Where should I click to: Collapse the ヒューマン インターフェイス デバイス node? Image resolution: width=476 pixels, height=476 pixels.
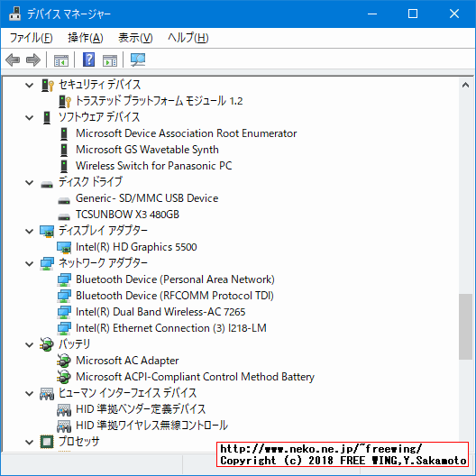pos(29,394)
